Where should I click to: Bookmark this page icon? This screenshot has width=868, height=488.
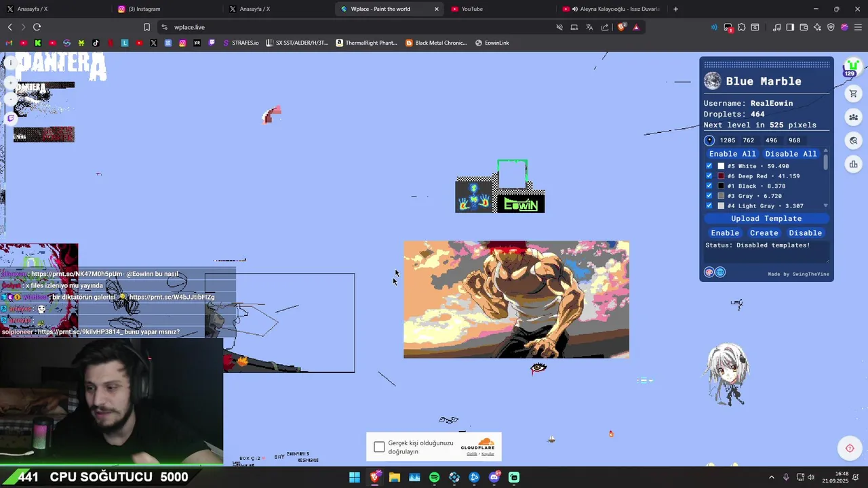[146, 27]
